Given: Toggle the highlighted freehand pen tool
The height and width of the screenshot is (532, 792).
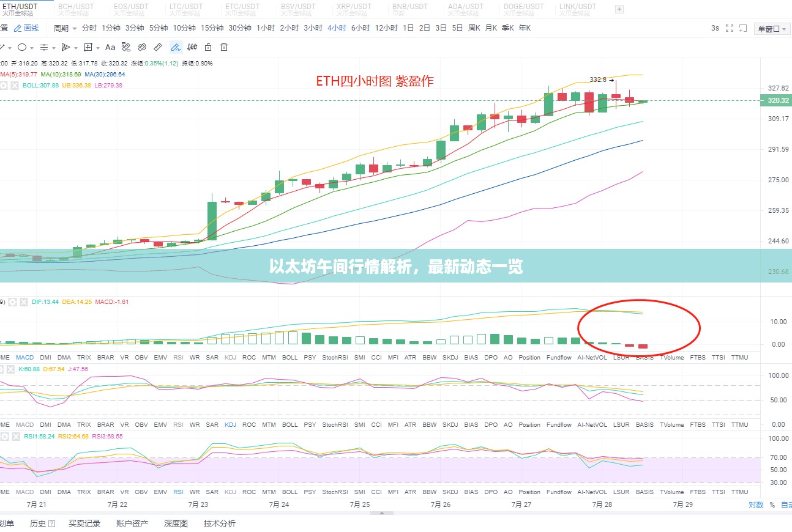Looking at the screenshot, I should click(x=176, y=47).
